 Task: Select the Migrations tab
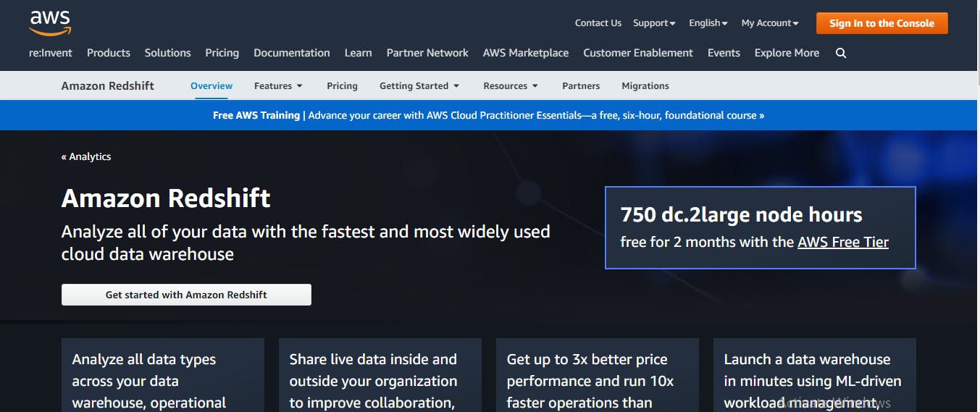(x=645, y=85)
